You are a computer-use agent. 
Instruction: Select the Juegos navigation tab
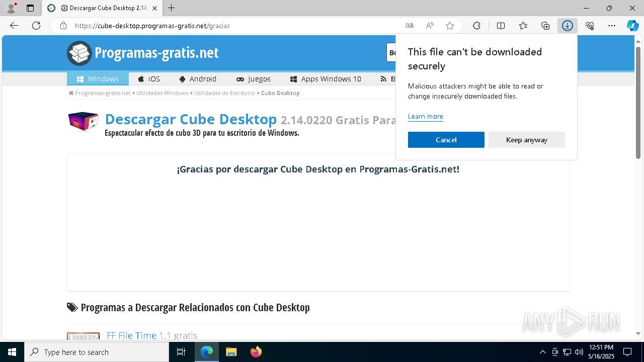tap(254, 79)
